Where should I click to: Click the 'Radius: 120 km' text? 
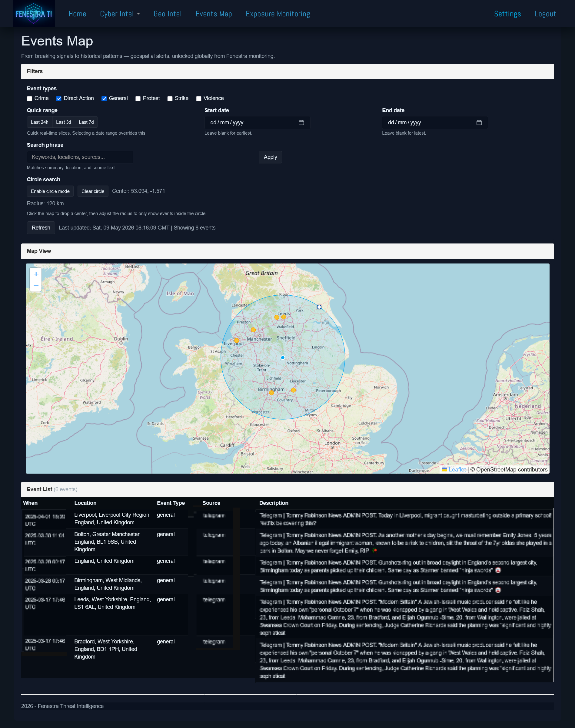45,203
